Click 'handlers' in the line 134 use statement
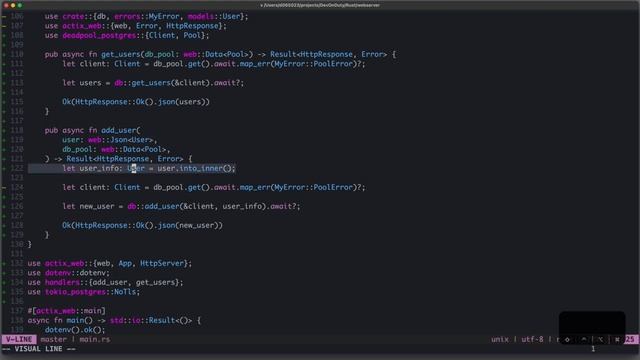 pyautogui.click(x=62, y=282)
